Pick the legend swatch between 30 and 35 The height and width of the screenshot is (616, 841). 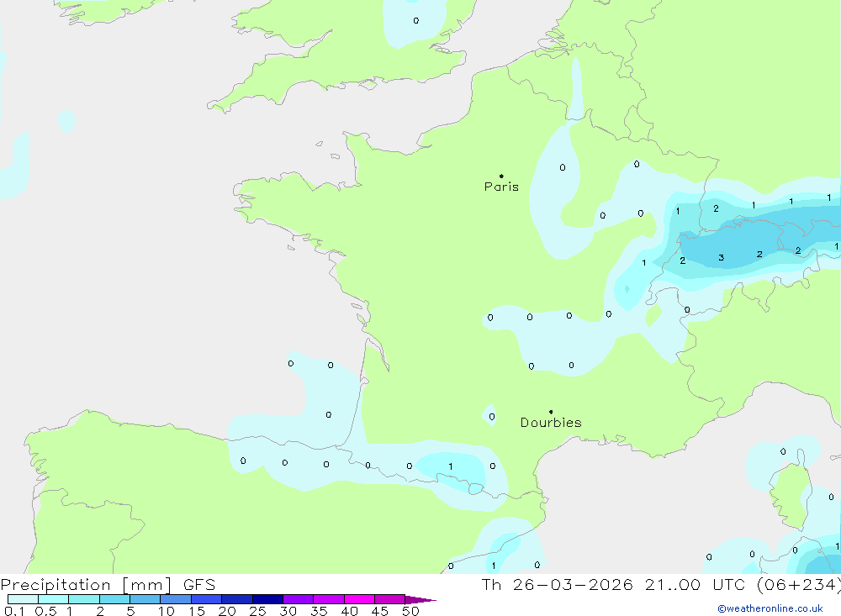[299, 599]
